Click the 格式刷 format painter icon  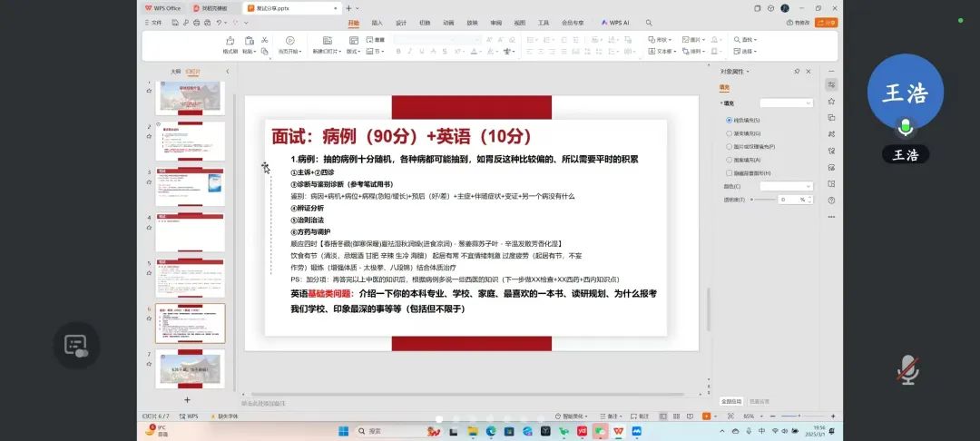230,41
